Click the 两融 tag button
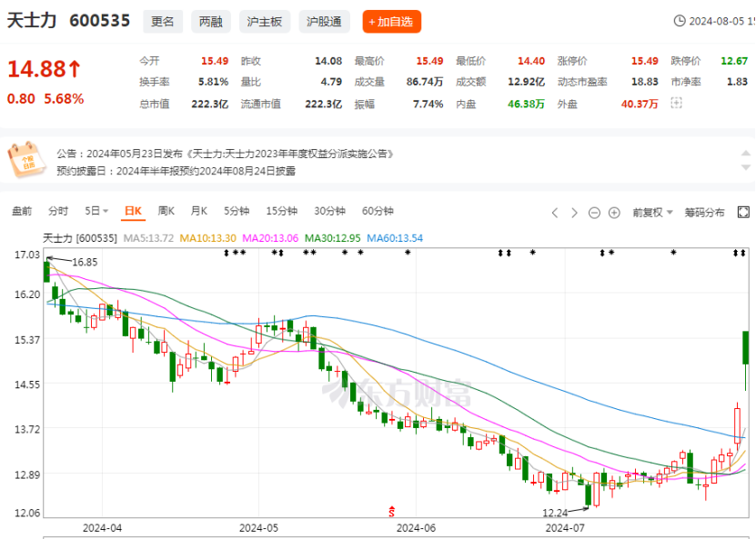The height and width of the screenshot is (539, 756). coord(211,22)
